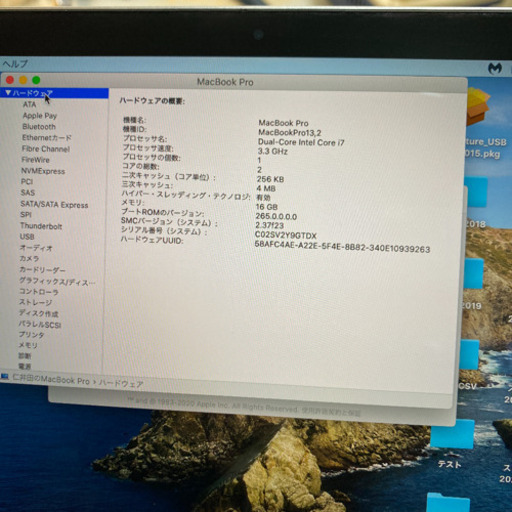Click L3 cache value 4 MB
This screenshot has width=512, height=512.
[266, 189]
